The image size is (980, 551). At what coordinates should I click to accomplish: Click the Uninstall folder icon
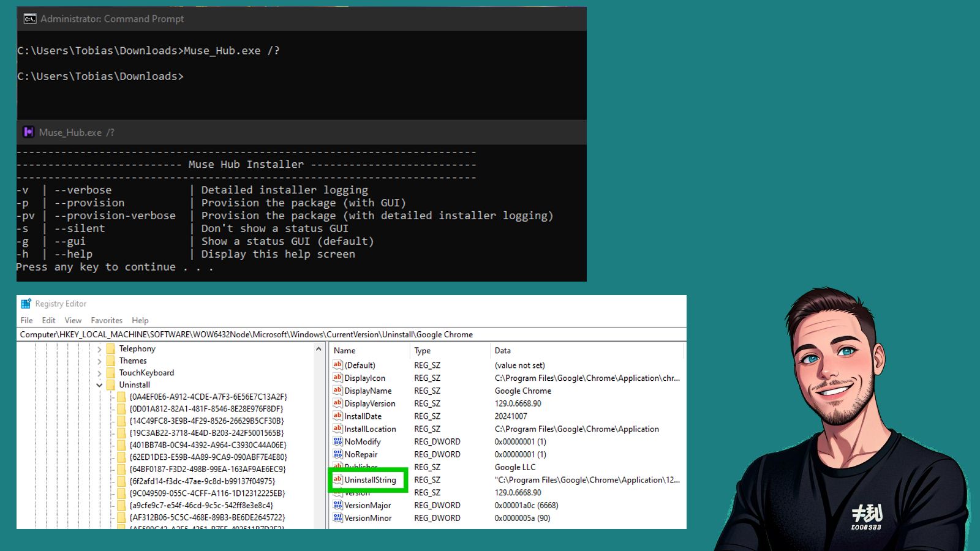point(111,384)
